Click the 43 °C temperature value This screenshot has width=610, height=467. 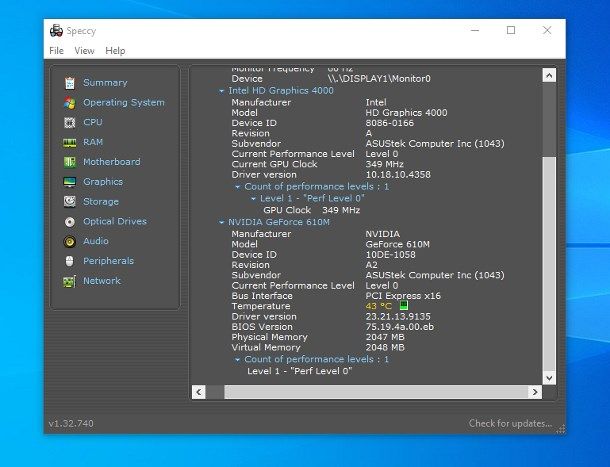379,306
